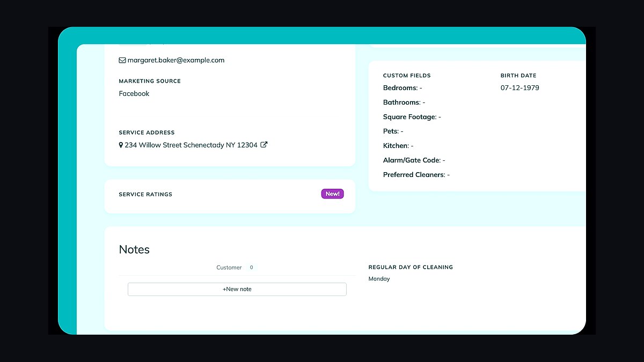Click the BIRTH DATE label
The width and height of the screenshot is (644, 362).
(x=518, y=76)
